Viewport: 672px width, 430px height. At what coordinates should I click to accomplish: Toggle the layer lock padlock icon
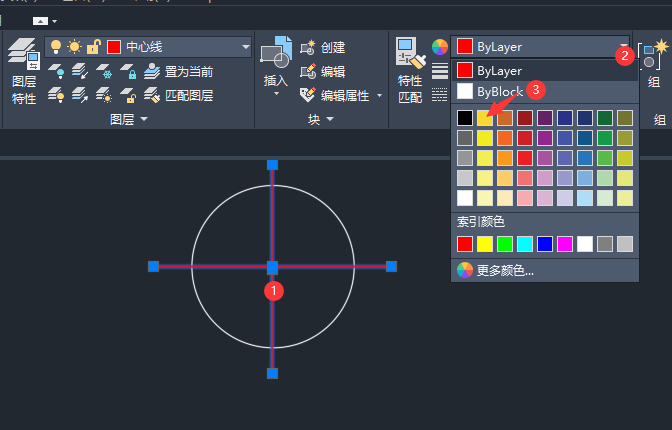tap(94, 46)
